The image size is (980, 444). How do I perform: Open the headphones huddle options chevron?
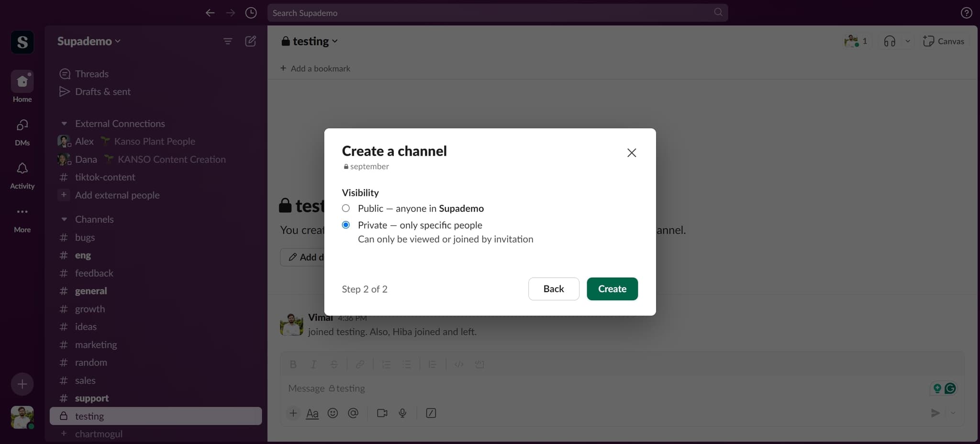908,41
